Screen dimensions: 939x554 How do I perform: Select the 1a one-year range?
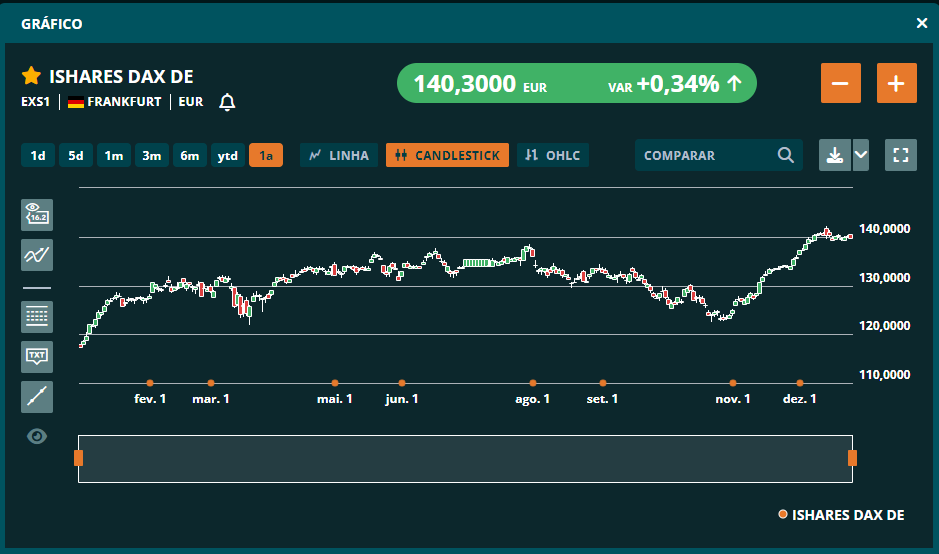pyautogui.click(x=266, y=156)
